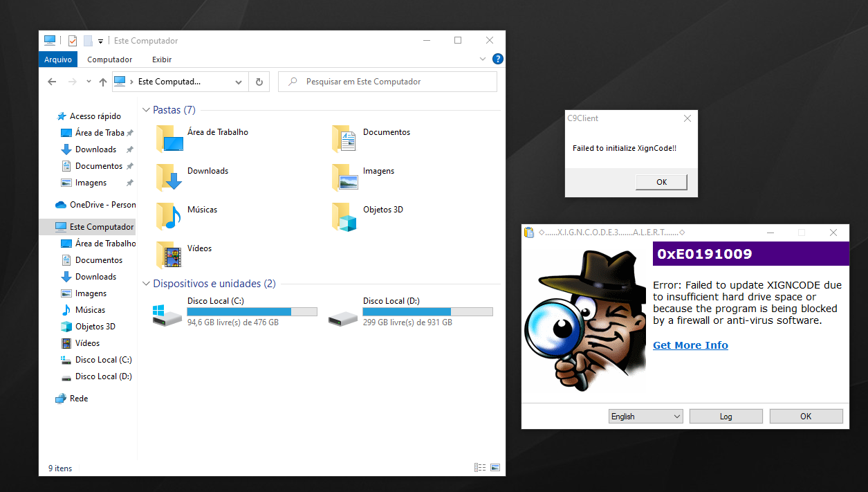Viewport: 868px width, 492px height.
Task: Open the recent locations dropdown arrow
Action: click(89, 82)
